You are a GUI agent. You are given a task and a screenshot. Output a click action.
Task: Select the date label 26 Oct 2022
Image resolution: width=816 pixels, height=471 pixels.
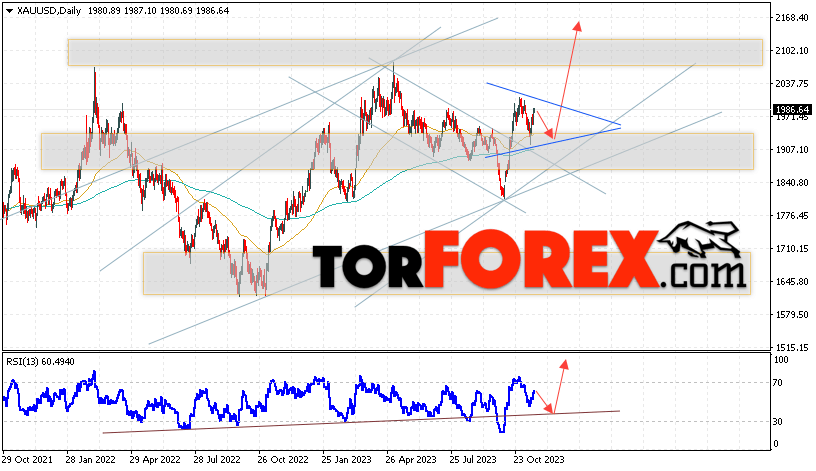click(283, 460)
